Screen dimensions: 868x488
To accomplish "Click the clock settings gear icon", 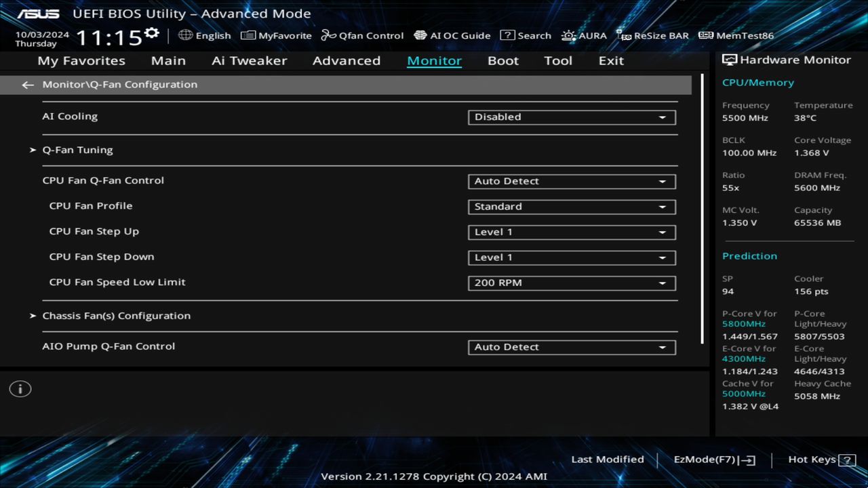I will [x=152, y=32].
